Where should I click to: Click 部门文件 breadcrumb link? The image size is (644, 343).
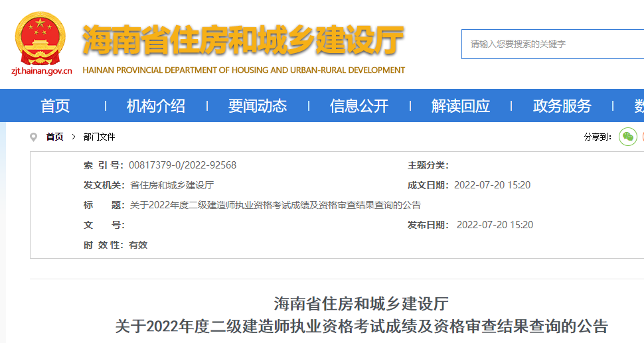[100, 137]
